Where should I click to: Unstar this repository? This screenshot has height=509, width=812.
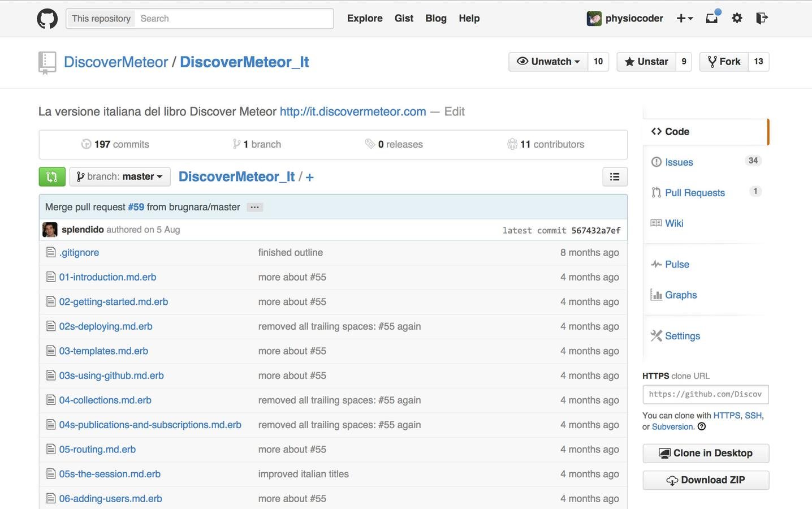(x=646, y=62)
